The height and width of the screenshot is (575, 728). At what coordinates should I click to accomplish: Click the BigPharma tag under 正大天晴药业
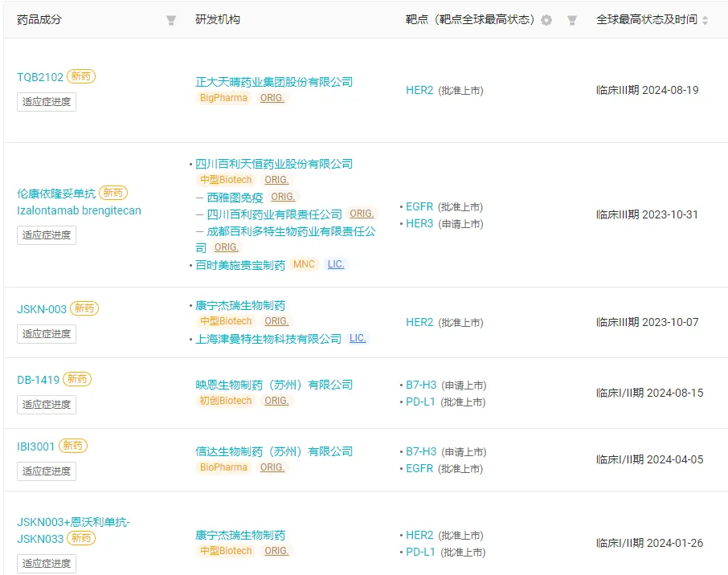(224, 98)
